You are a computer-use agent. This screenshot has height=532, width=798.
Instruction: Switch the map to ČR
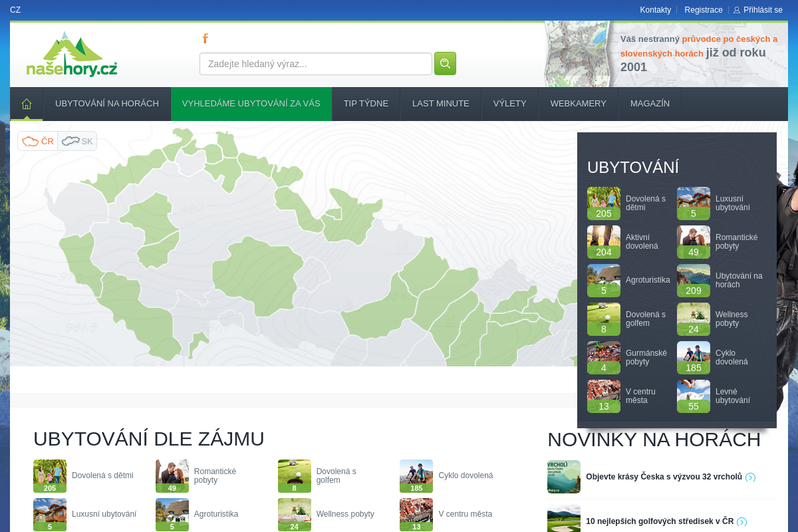pos(38,141)
